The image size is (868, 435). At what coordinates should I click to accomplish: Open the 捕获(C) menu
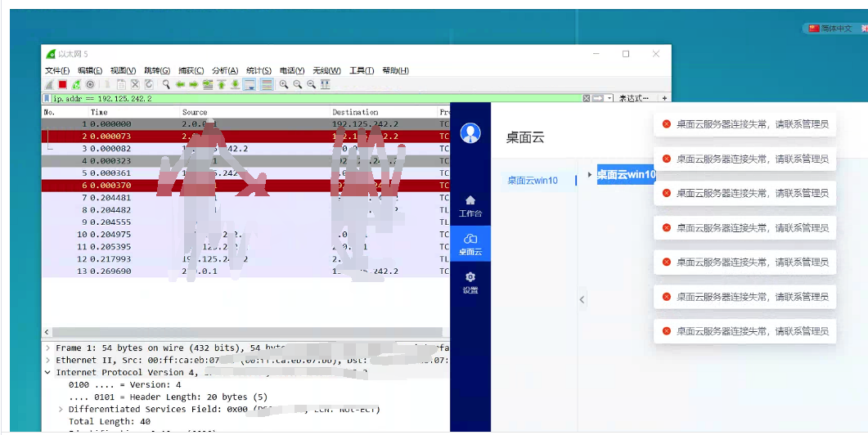tap(191, 70)
